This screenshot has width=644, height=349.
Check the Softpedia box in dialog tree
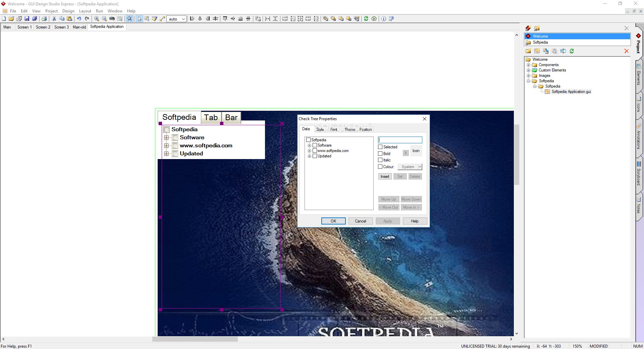pyautogui.click(x=308, y=140)
